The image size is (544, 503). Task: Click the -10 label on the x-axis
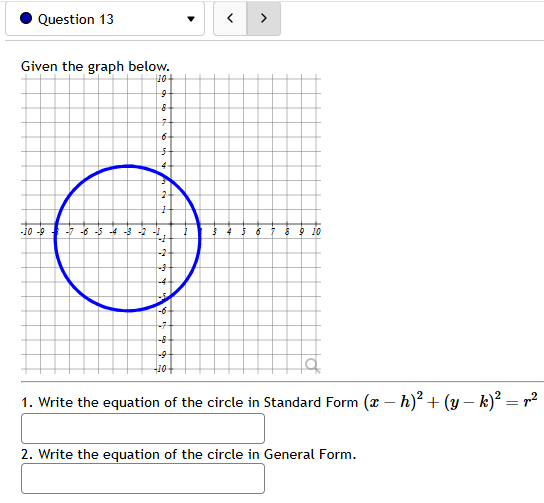coord(26,231)
